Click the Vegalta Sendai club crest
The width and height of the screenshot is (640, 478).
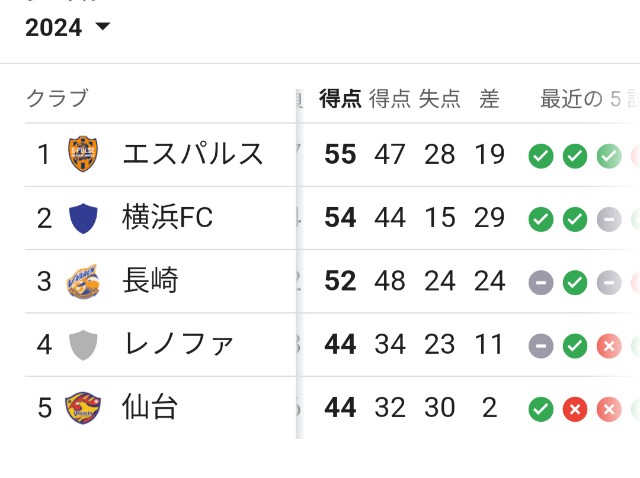83,408
